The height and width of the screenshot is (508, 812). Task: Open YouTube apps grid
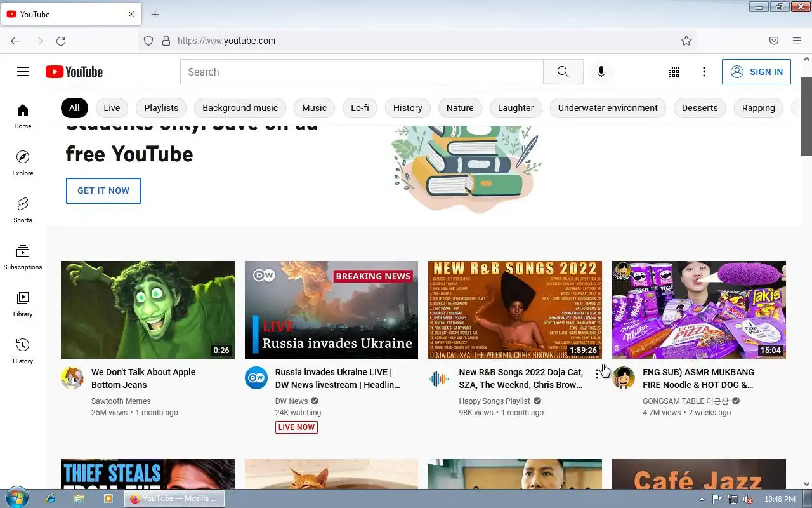pyautogui.click(x=674, y=72)
